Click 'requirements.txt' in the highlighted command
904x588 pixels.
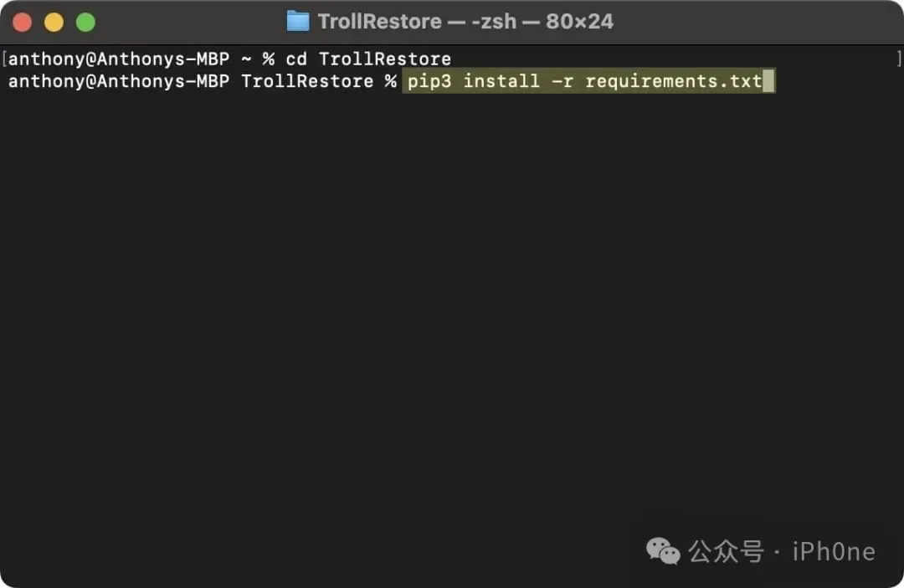point(673,81)
